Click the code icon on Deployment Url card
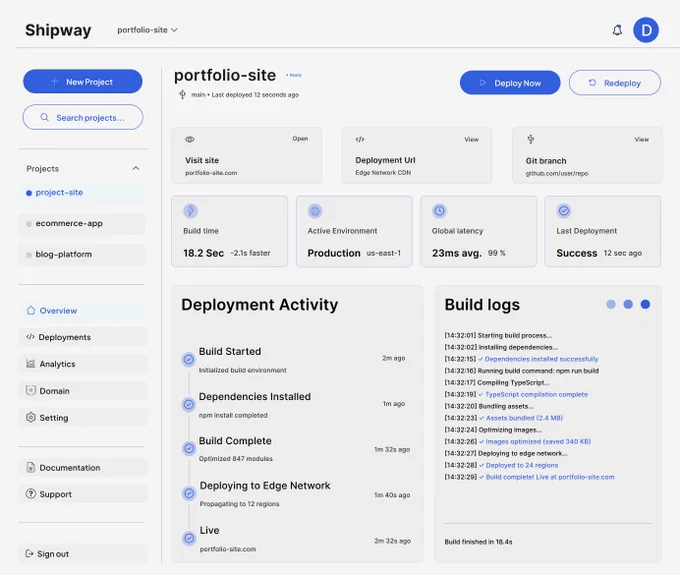The height and width of the screenshot is (575, 680). tap(360, 139)
